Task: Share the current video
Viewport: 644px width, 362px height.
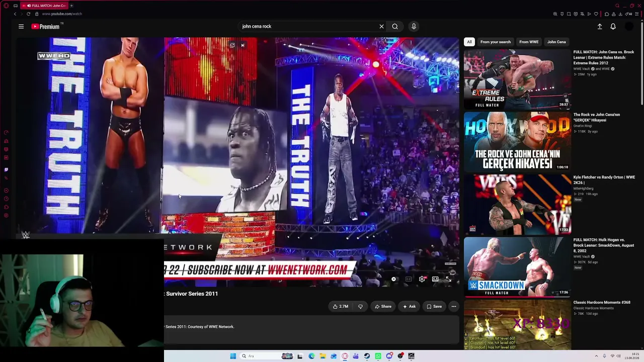Action: (382, 306)
